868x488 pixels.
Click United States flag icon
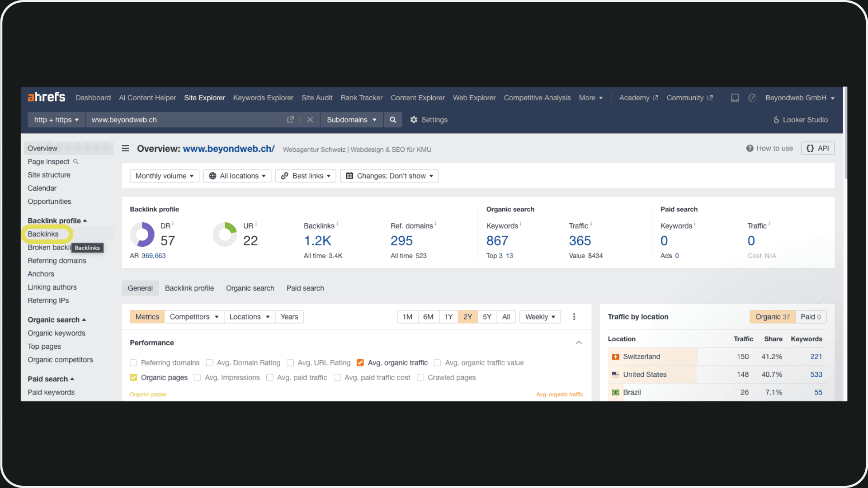(615, 375)
